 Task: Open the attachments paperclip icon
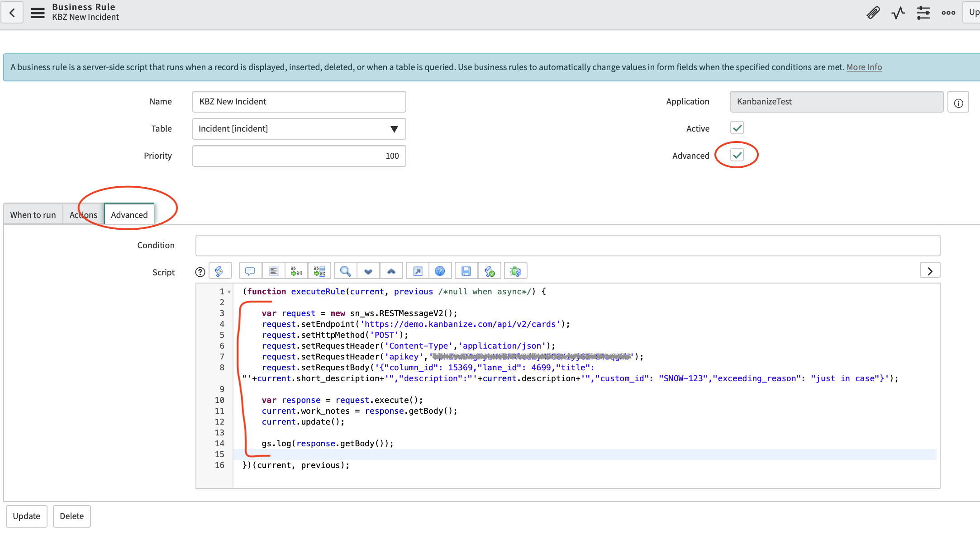[x=873, y=13]
